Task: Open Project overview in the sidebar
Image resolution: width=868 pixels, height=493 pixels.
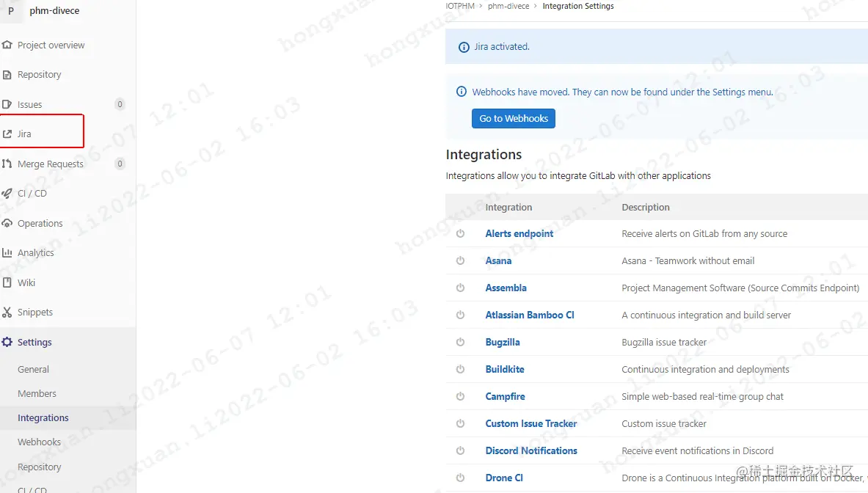Action: (x=51, y=45)
